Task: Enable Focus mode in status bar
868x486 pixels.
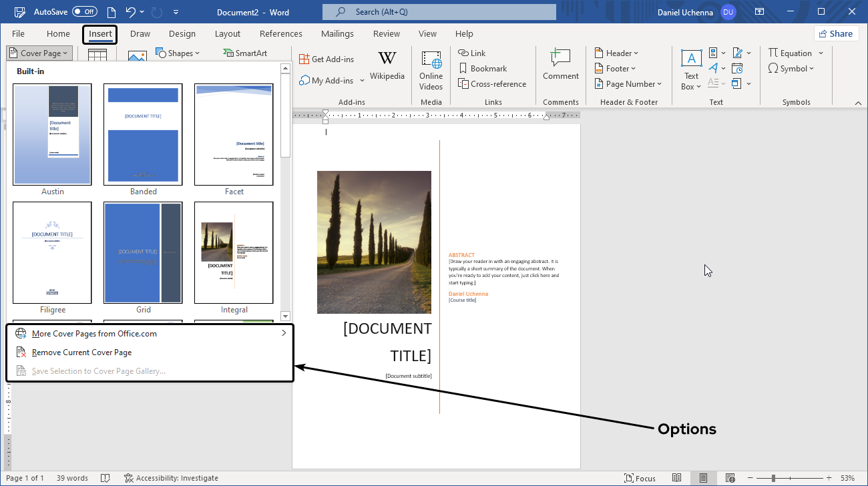Action: tap(640, 478)
